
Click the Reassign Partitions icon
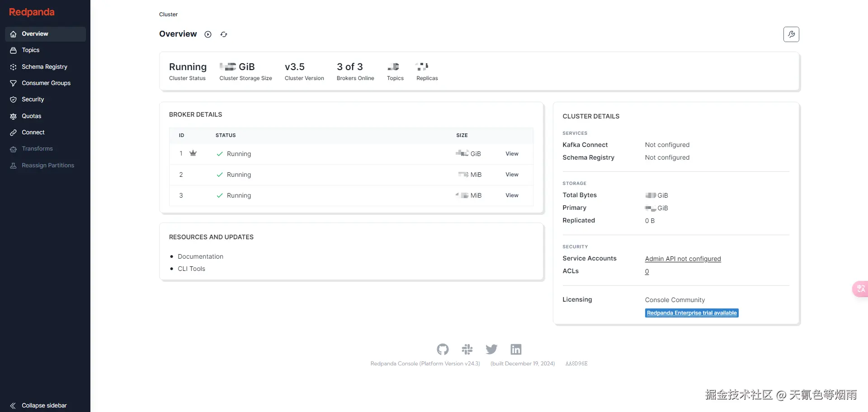coord(14,166)
